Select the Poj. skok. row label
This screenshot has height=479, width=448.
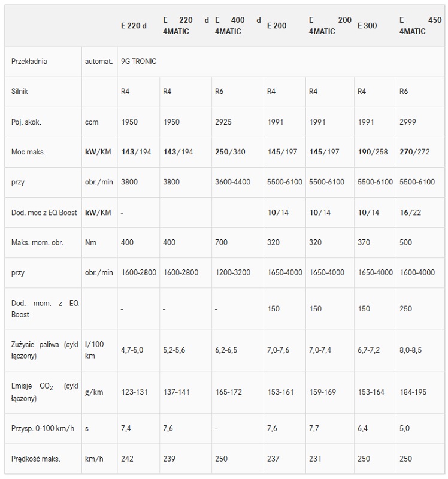click(x=26, y=122)
